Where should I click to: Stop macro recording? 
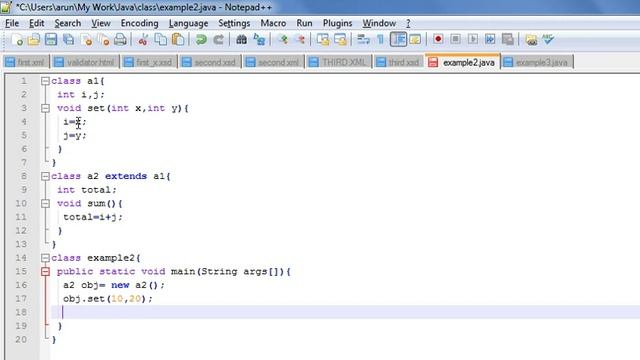click(456, 40)
